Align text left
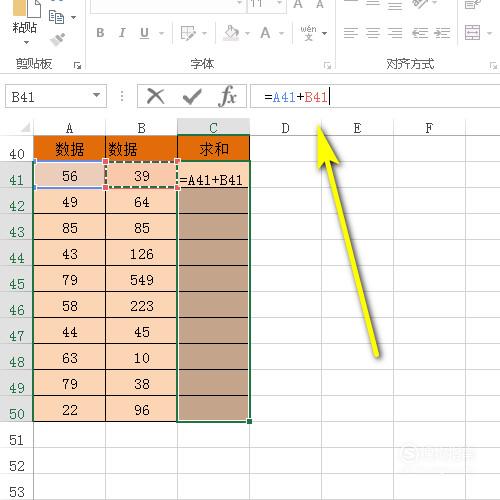 (351, 33)
